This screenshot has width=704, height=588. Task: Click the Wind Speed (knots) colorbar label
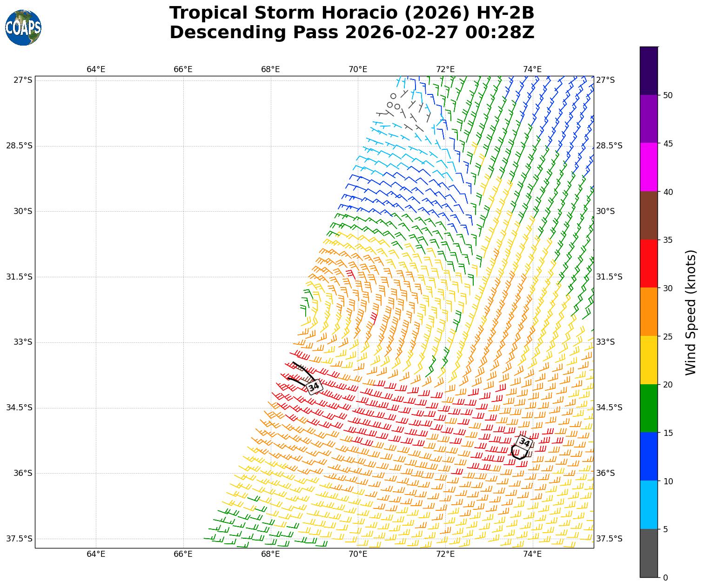pos(691,312)
